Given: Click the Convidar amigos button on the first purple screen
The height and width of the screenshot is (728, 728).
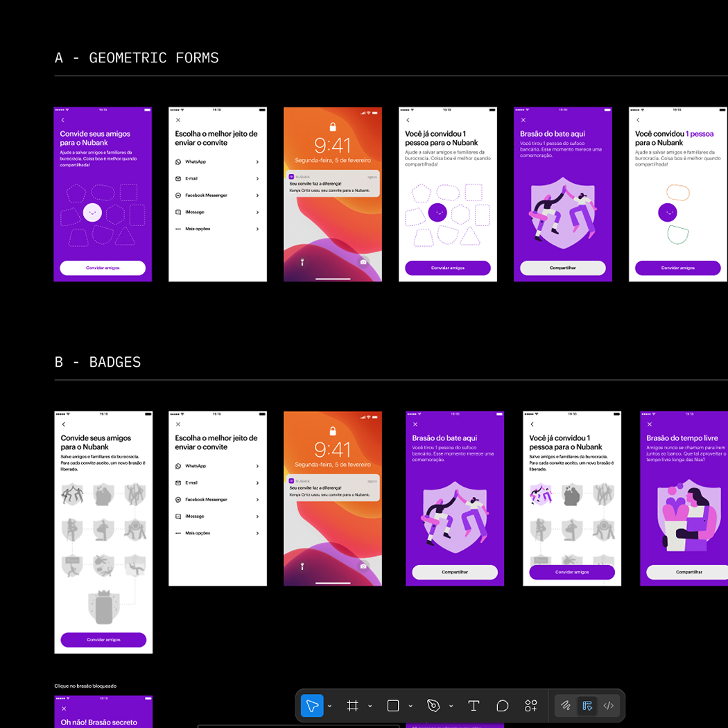Looking at the screenshot, I should 103,268.
